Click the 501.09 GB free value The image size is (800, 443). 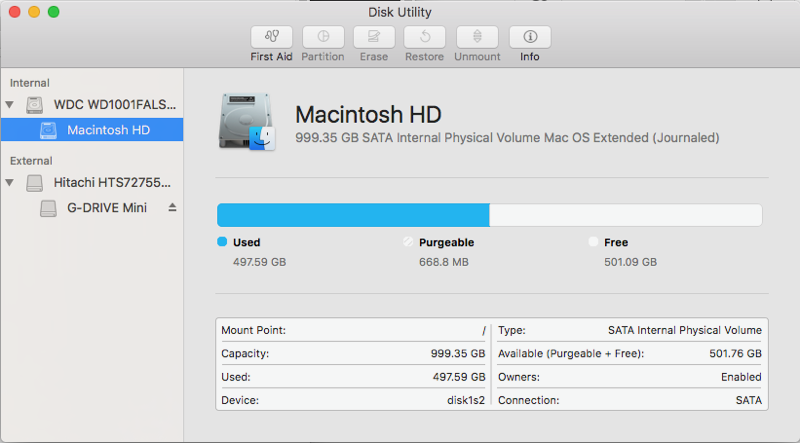(631, 262)
